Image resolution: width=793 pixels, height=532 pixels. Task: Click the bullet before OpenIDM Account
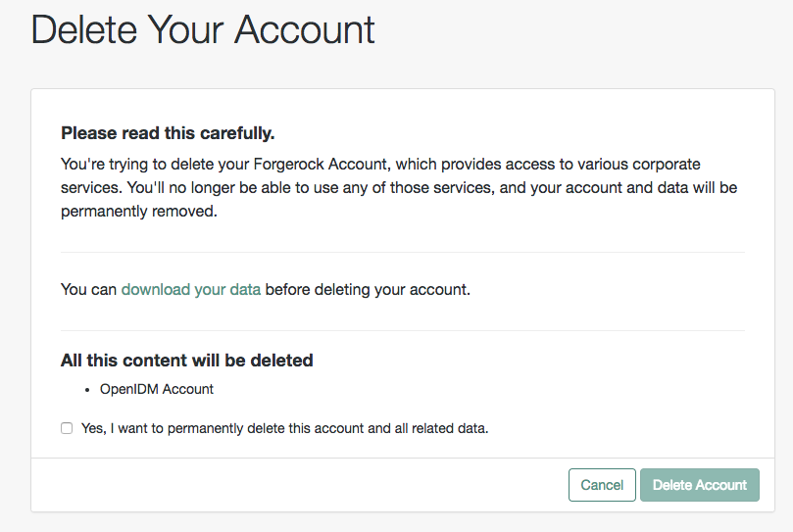[x=87, y=390]
